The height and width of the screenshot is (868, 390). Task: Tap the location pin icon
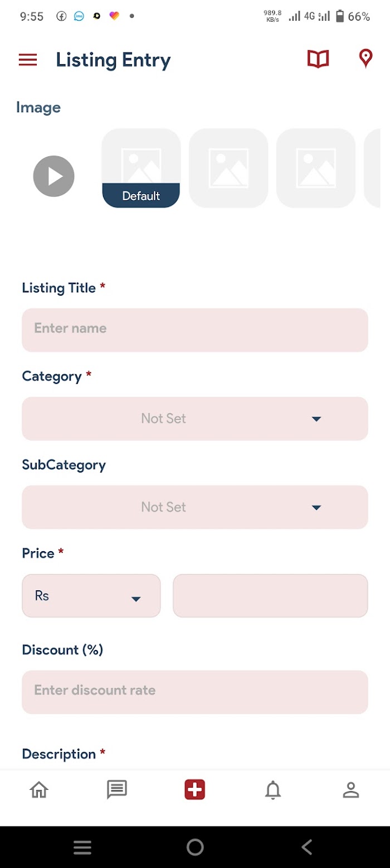tap(365, 59)
